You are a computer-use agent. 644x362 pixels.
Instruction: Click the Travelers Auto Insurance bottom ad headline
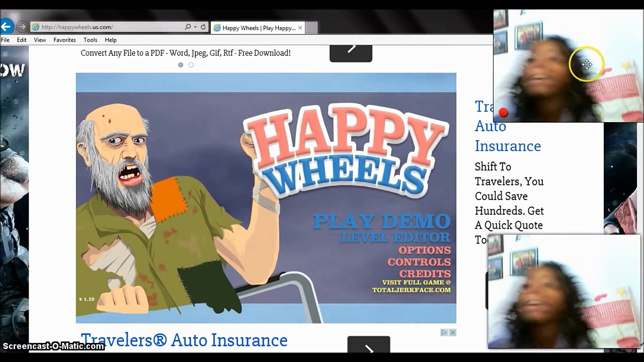184,340
